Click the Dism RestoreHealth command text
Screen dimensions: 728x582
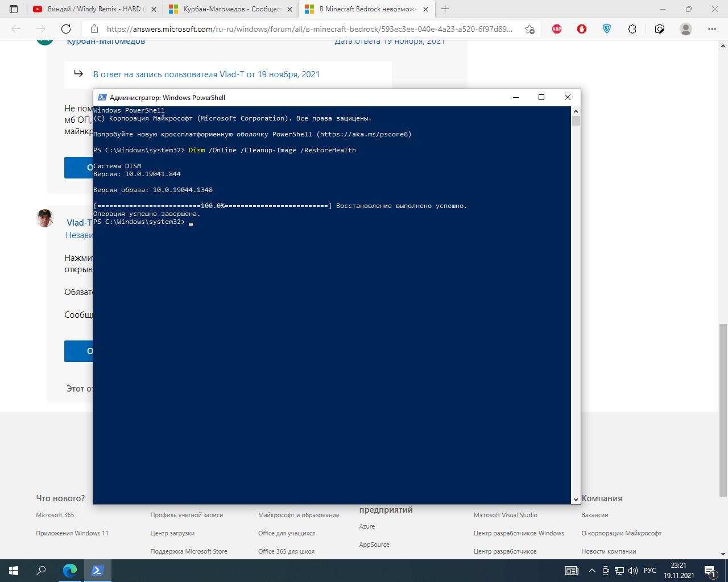point(272,150)
